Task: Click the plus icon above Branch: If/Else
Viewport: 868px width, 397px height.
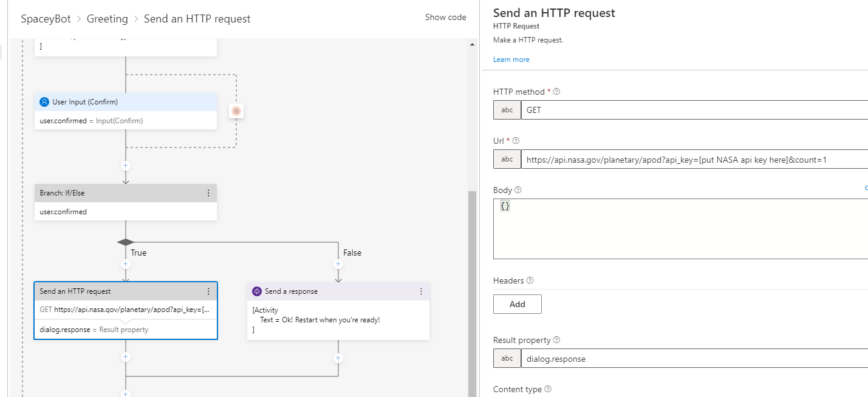Action: click(x=126, y=165)
